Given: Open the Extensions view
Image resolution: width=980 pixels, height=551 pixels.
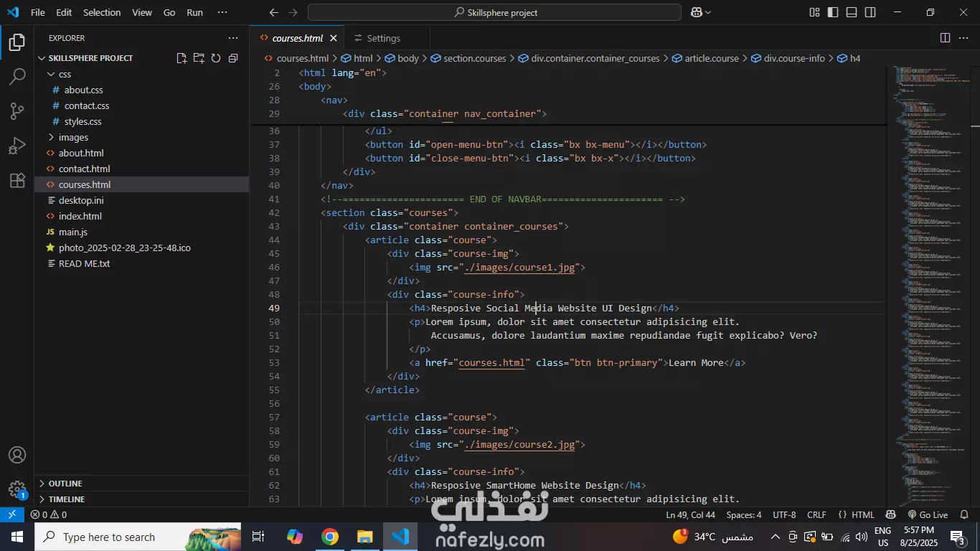Looking at the screenshot, I should (17, 180).
